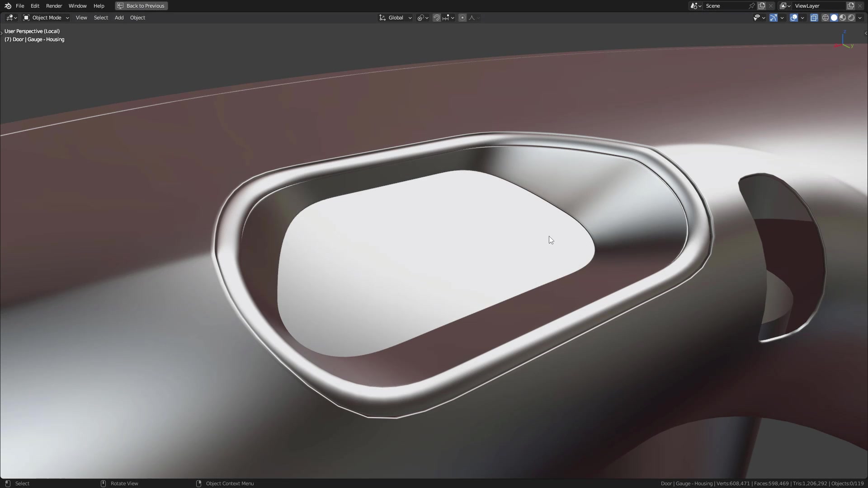Toggle the viewport gizmos display
This screenshot has height=488, width=868.
[x=774, y=18]
